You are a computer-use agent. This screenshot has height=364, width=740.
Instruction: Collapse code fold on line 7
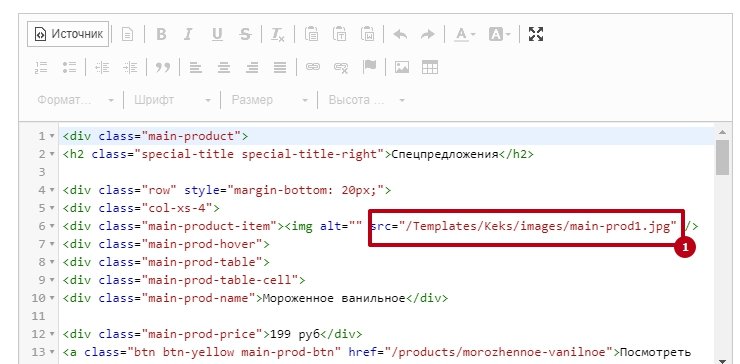click(52, 245)
